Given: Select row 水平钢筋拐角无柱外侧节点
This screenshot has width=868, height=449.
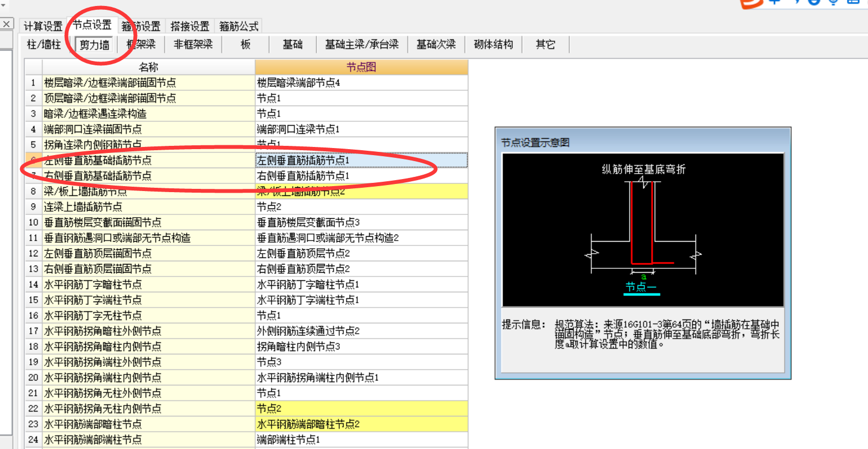Looking at the screenshot, I should pyautogui.click(x=148, y=393).
